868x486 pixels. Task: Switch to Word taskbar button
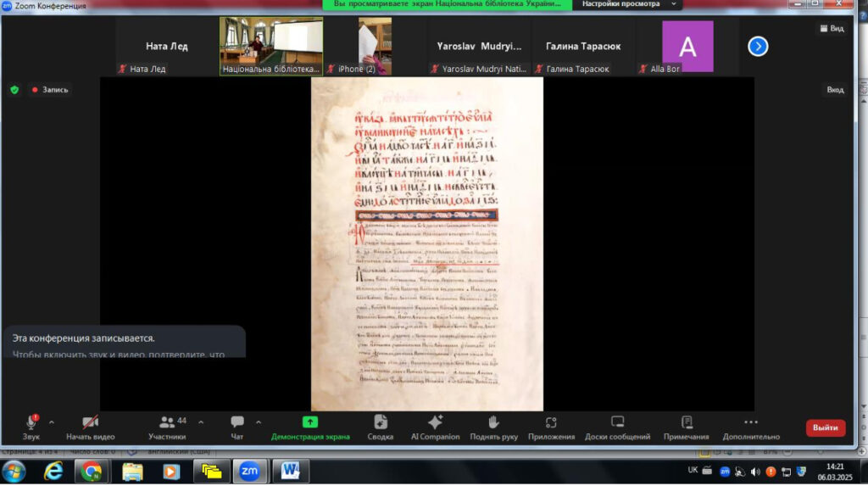tap(291, 472)
